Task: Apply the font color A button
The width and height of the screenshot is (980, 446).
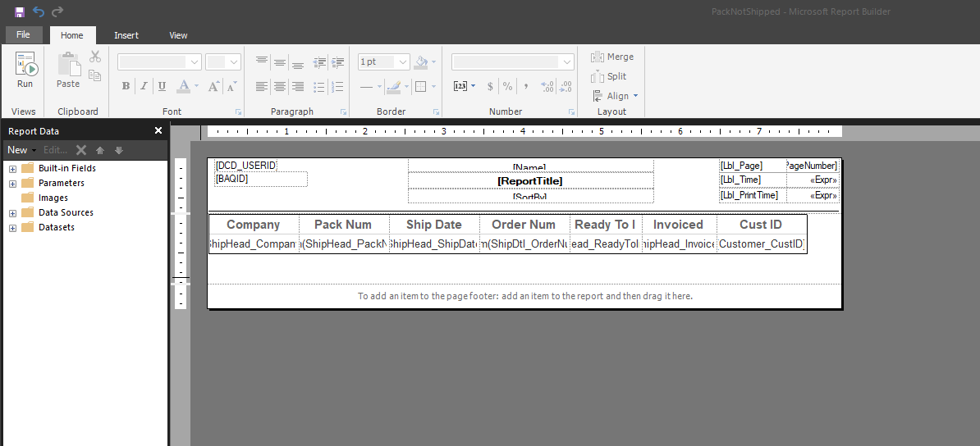Action: click(183, 86)
